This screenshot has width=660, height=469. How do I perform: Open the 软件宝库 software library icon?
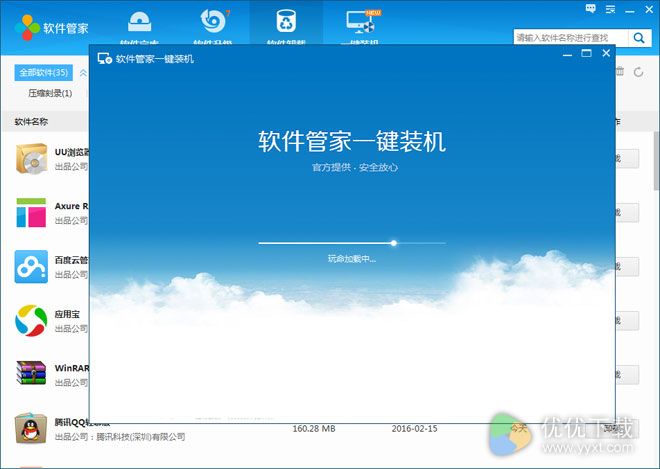click(140, 22)
